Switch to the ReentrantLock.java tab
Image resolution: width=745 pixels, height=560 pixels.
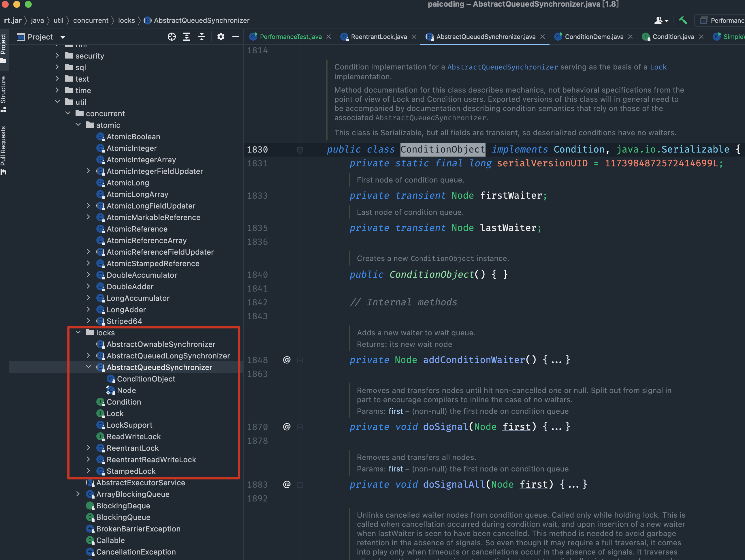pyautogui.click(x=379, y=37)
